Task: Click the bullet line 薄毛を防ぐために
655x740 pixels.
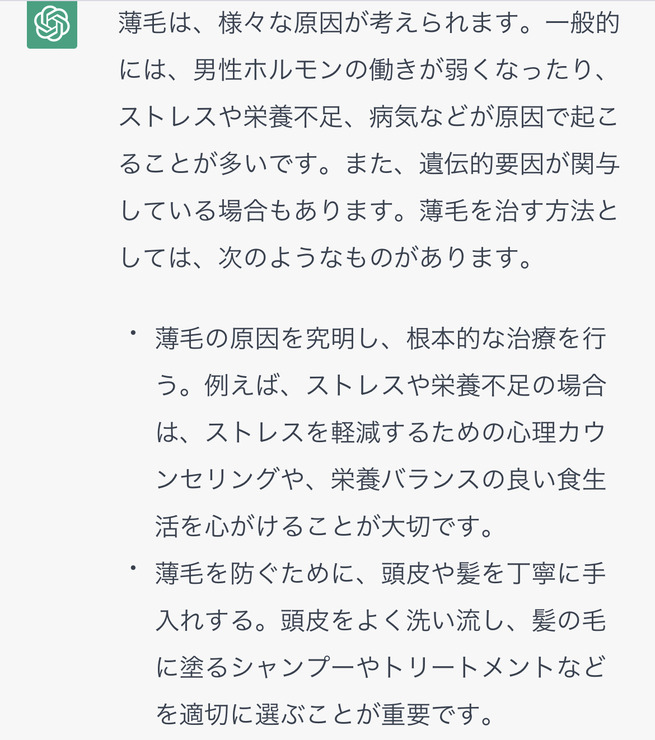Action: pyautogui.click(x=380, y=573)
